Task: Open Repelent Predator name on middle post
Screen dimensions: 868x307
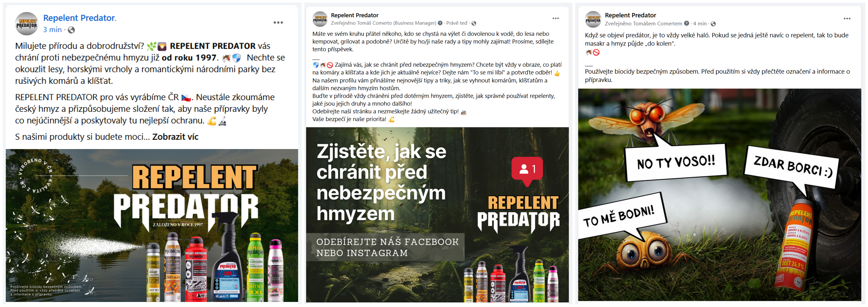Action: (354, 15)
